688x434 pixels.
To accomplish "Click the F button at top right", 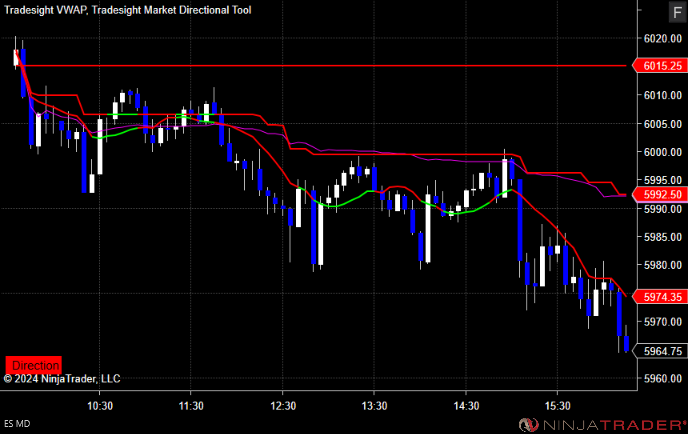I will [677, 12].
